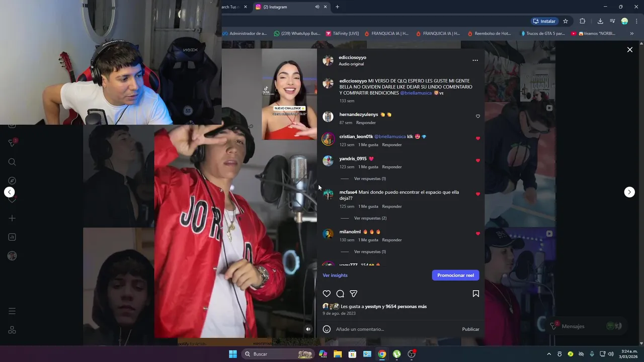Open Chrome downloads icon
This screenshot has width=644, height=362.
click(x=600, y=21)
